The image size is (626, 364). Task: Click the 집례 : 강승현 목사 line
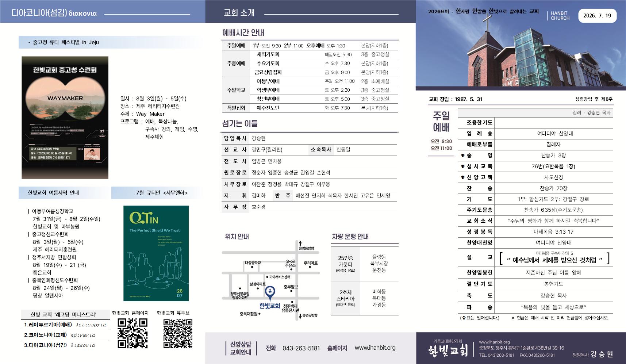(x=591, y=113)
